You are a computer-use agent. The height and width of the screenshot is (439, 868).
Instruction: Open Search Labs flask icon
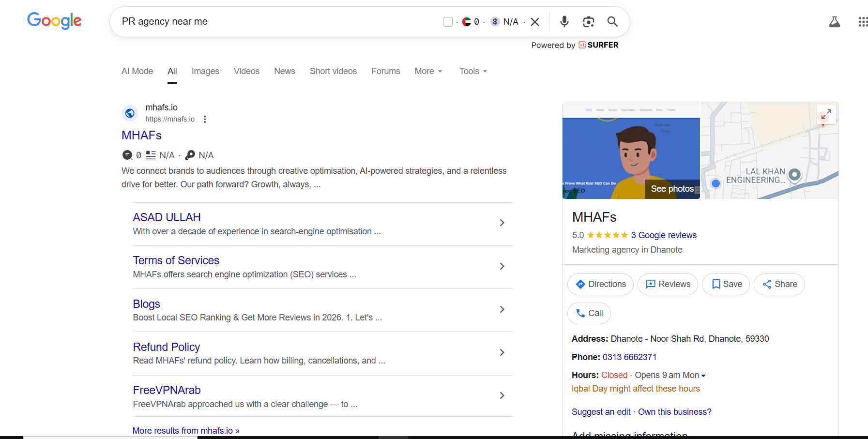pos(834,22)
